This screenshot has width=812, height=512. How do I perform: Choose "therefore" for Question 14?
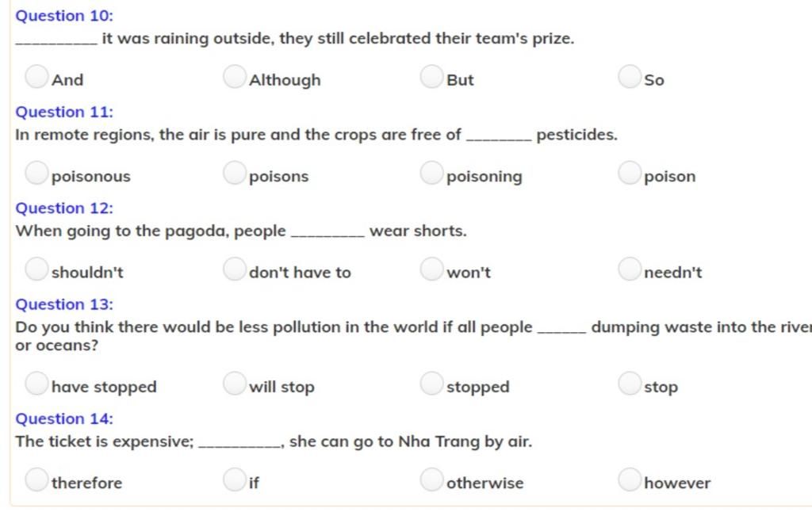coord(36,480)
